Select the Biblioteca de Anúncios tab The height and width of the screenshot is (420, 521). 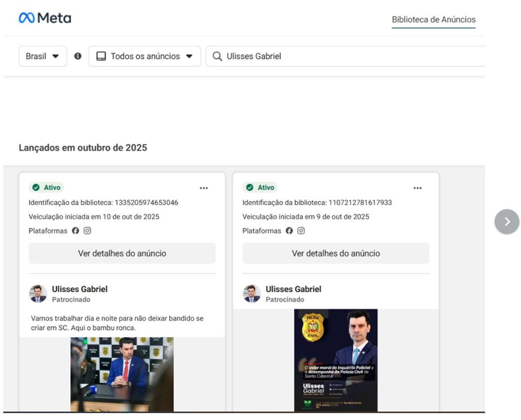pos(434,19)
